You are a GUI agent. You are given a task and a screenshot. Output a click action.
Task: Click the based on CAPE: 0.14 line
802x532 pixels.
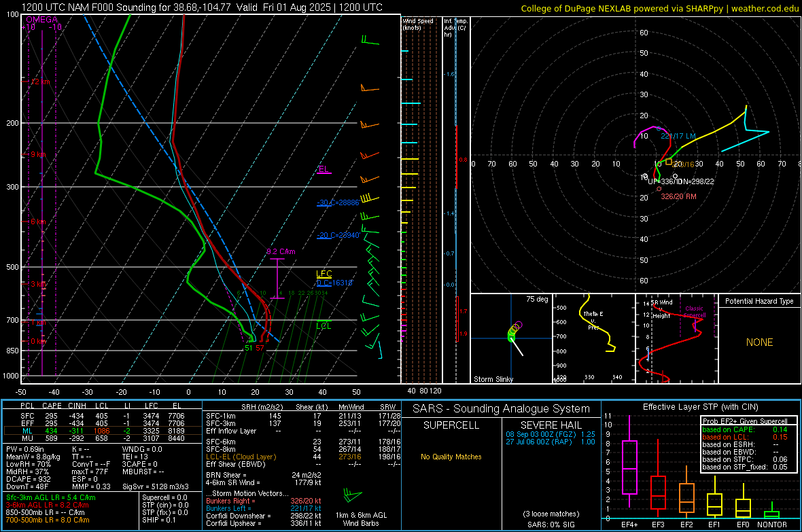[745, 429]
